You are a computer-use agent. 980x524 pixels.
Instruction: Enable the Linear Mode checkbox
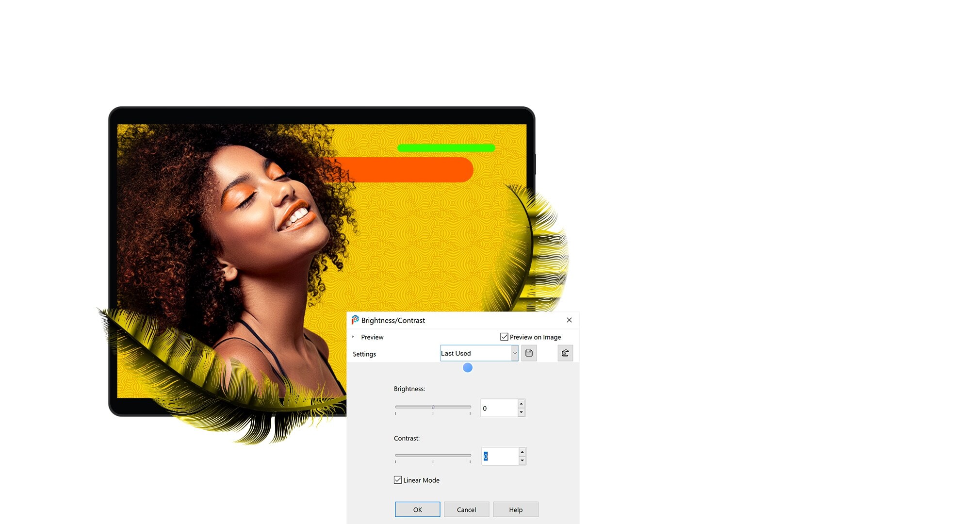click(x=397, y=480)
